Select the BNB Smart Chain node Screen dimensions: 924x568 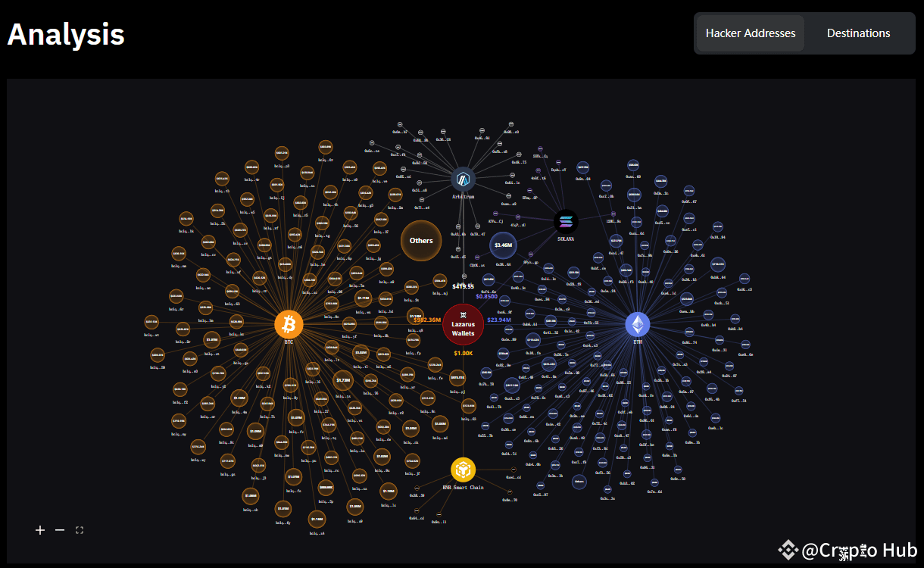point(463,470)
